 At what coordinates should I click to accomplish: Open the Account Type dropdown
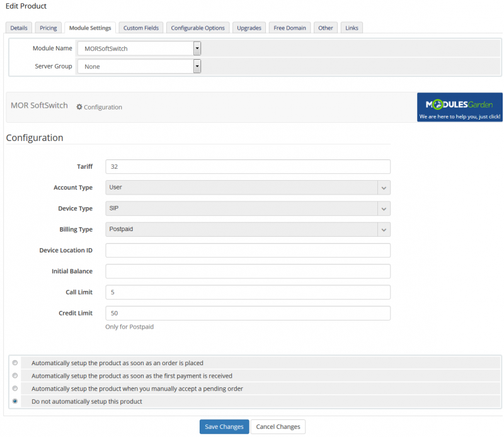coord(383,187)
